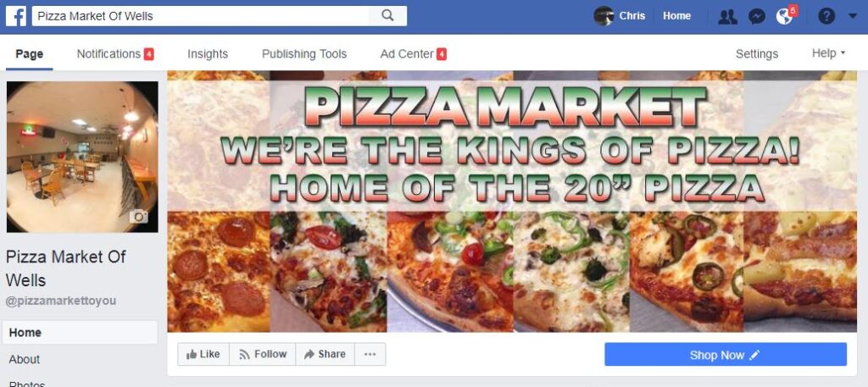Edit the Shop Now button

[726, 354]
